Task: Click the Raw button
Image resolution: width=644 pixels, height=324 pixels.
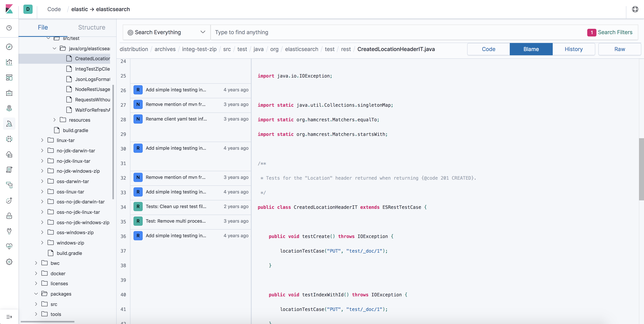Action: (619, 49)
